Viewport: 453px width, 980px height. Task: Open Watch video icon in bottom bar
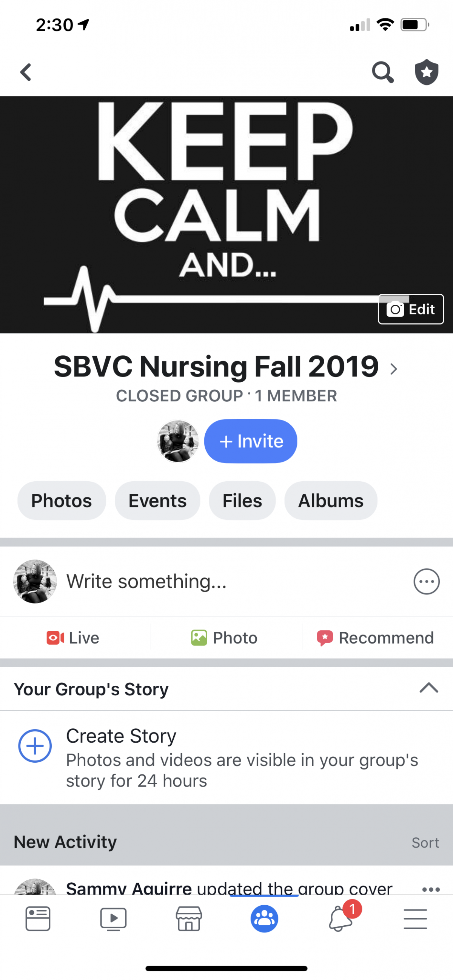point(113,919)
